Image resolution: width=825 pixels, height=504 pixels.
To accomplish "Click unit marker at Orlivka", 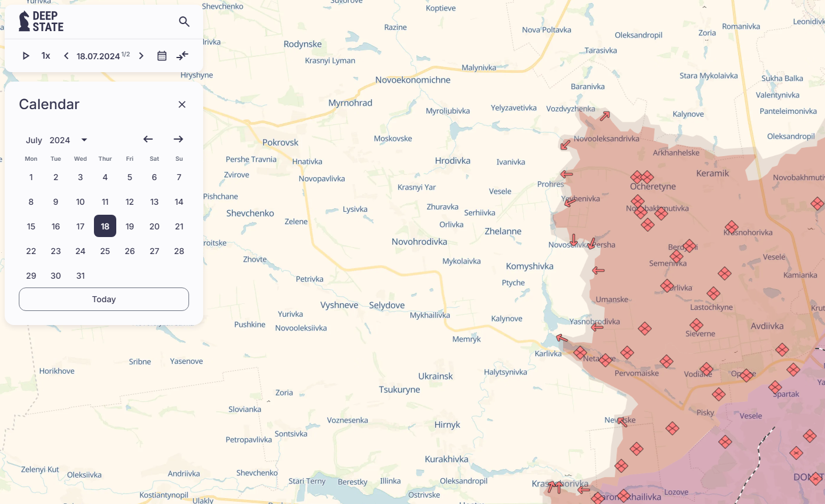I will [x=667, y=286].
